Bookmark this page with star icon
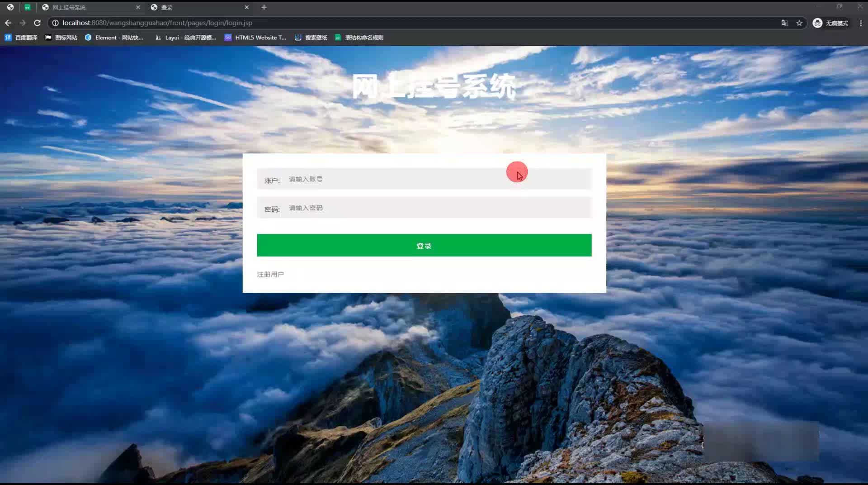868x485 pixels. click(799, 23)
